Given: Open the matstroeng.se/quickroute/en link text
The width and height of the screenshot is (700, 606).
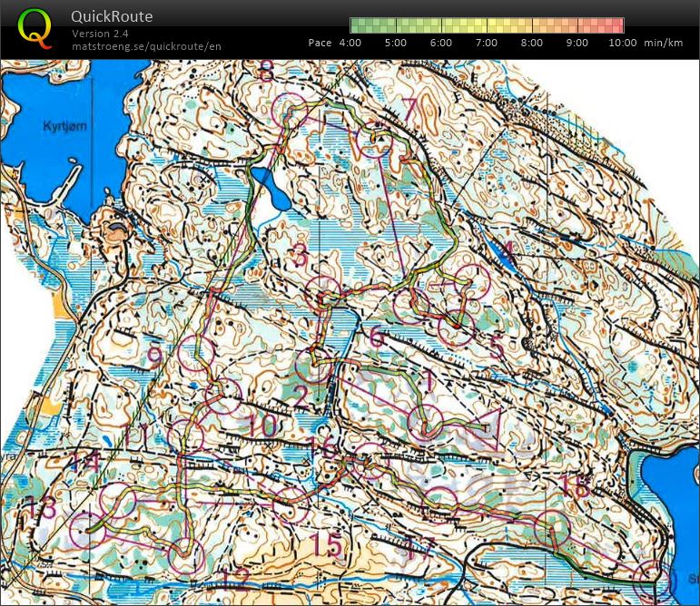Looking at the screenshot, I should coord(146,46).
